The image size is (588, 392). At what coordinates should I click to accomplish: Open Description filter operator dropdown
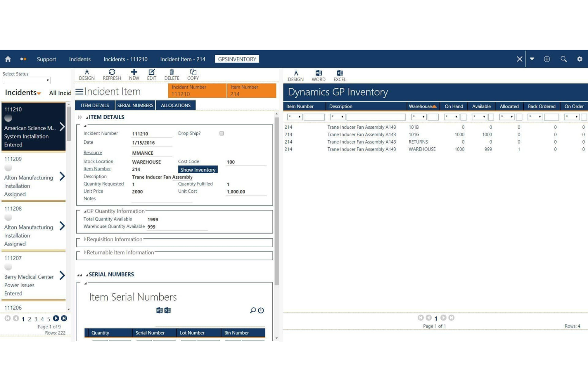(x=337, y=117)
